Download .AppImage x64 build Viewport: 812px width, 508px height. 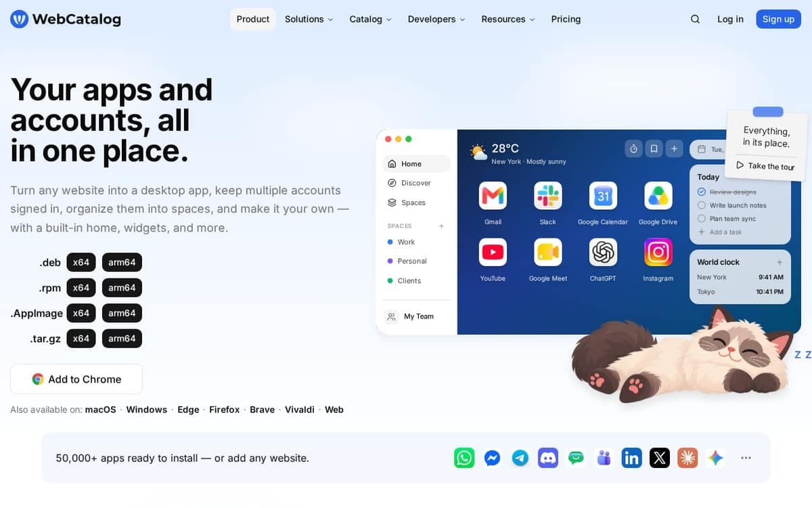click(x=81, y=313)
